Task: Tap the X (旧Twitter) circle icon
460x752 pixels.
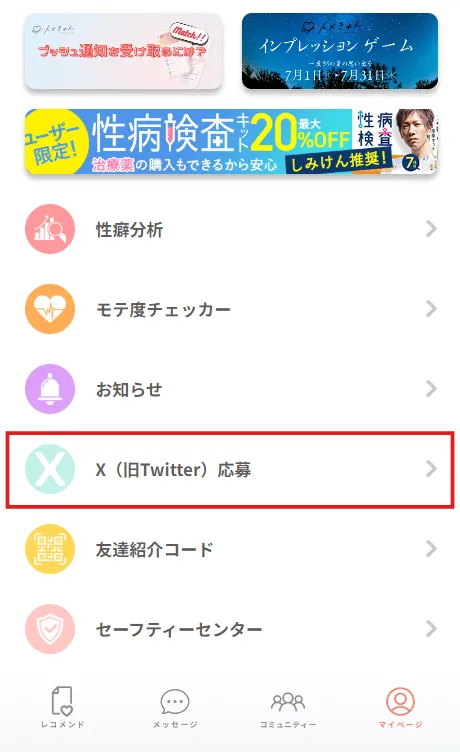Action: pyautogui.click(x=50, y=469)
